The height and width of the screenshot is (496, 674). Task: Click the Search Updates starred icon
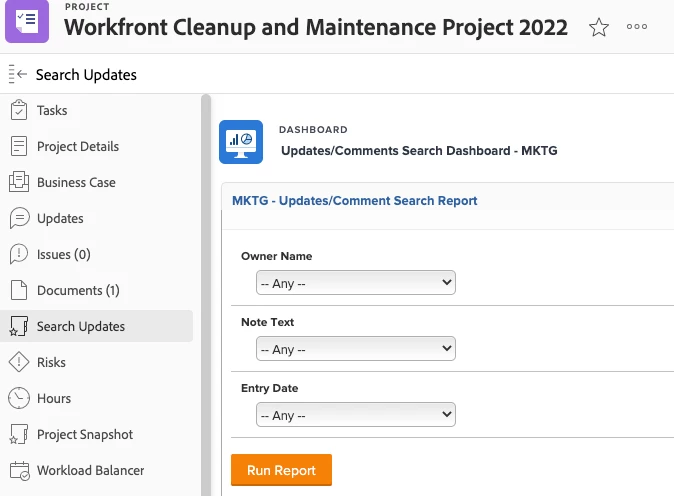coord(18,326)
